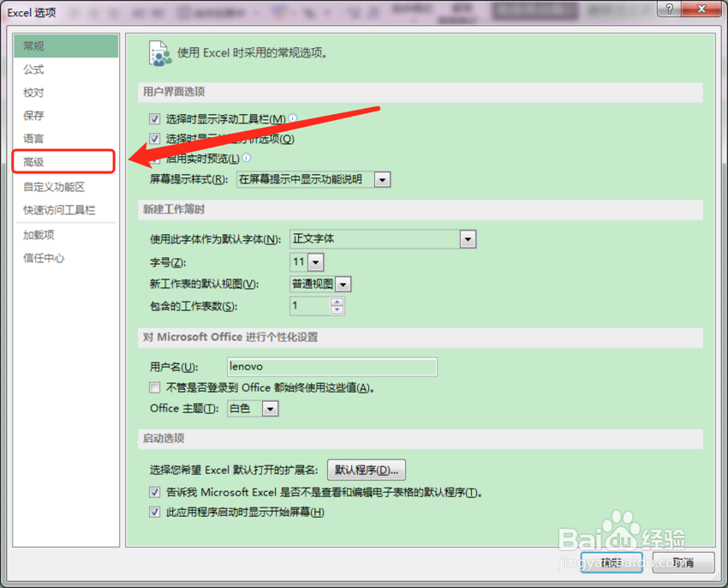Click the 取消 button
Viewport: 728px width, 588px height.
coord(683,562)
